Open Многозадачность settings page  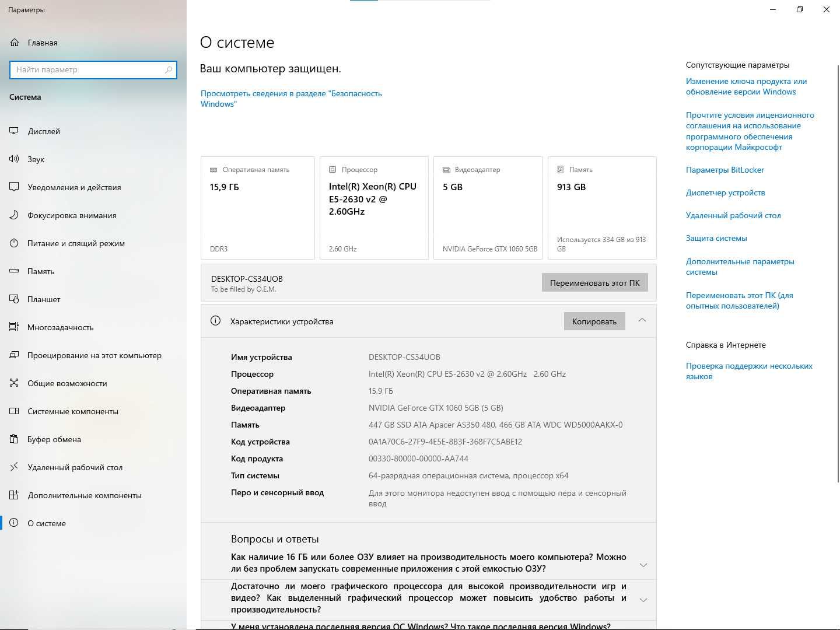click(93, 327)
